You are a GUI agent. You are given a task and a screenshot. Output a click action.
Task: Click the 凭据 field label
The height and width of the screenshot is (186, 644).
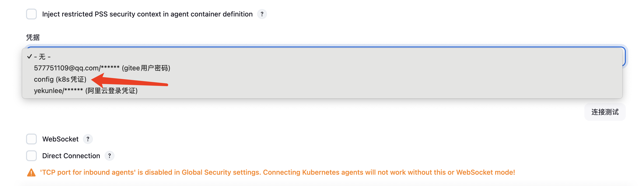coord(33,37)
